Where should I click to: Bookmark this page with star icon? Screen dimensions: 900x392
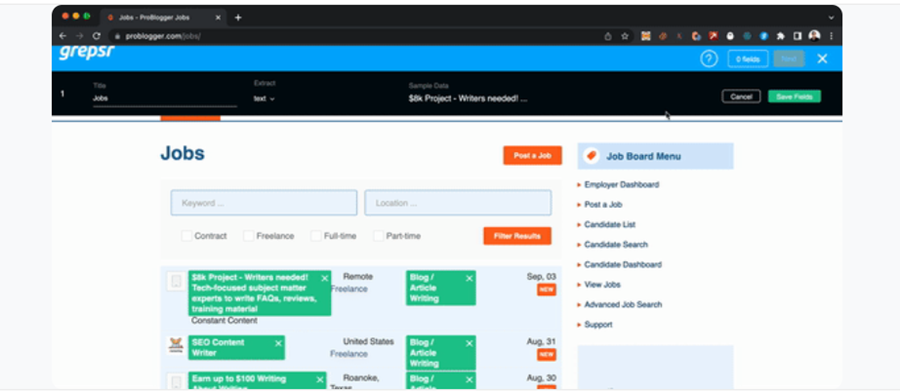[624, 36]
